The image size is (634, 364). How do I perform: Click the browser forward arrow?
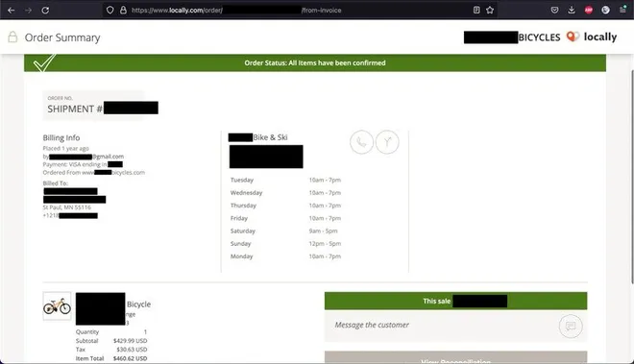point(28,11)
